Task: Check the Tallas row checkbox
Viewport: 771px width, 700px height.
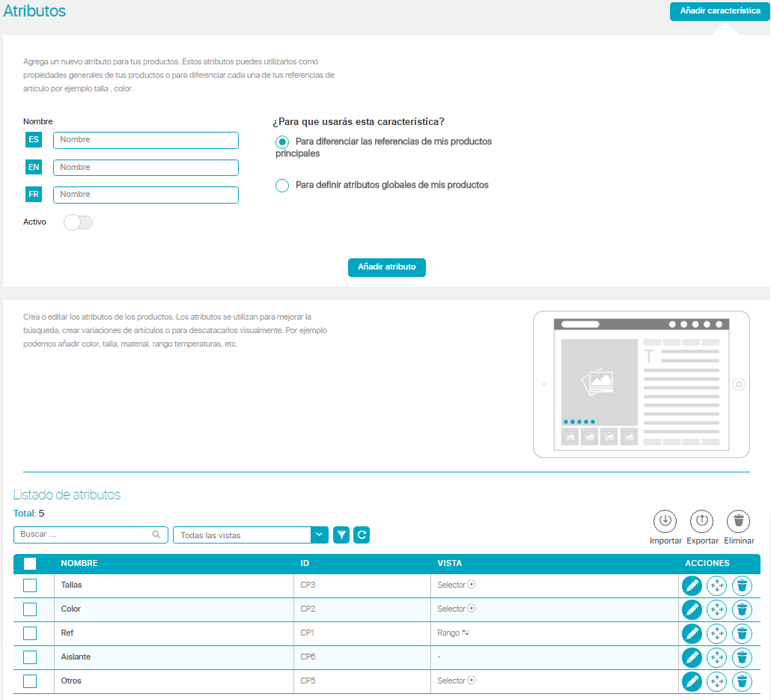Action: 30,585
